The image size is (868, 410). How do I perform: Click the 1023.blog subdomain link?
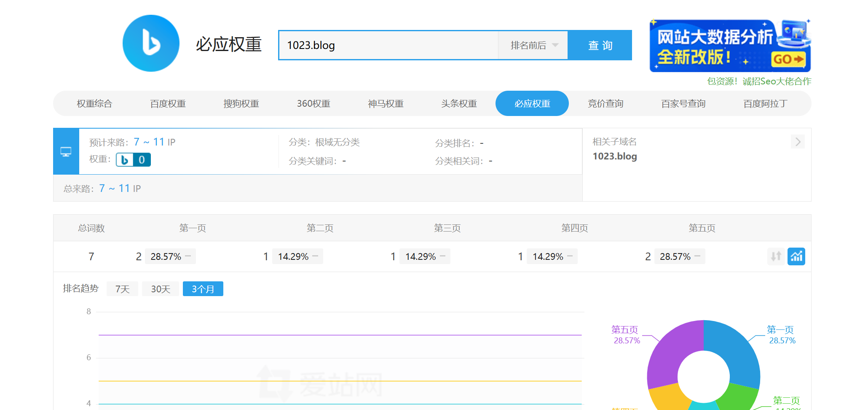coord(614,156)
